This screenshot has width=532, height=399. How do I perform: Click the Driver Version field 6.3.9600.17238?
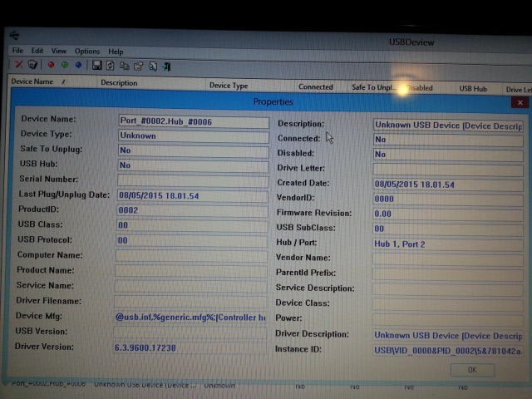pyautogui.click(x=190, y=347)
